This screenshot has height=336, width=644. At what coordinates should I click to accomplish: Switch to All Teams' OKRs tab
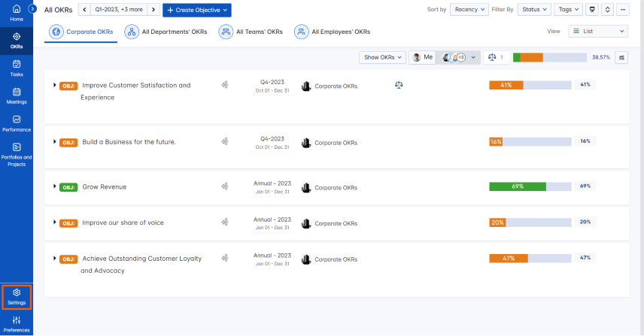pos(251,32)
